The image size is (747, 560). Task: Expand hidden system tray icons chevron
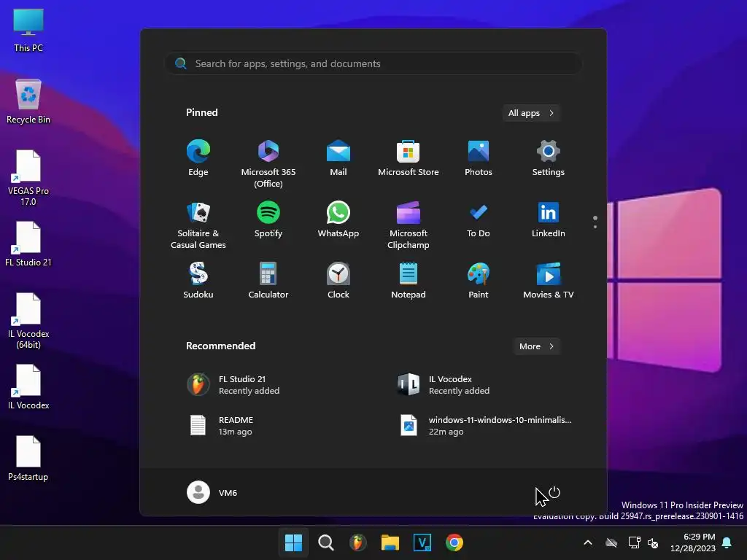pyautogui.click(x=588, y=542)
